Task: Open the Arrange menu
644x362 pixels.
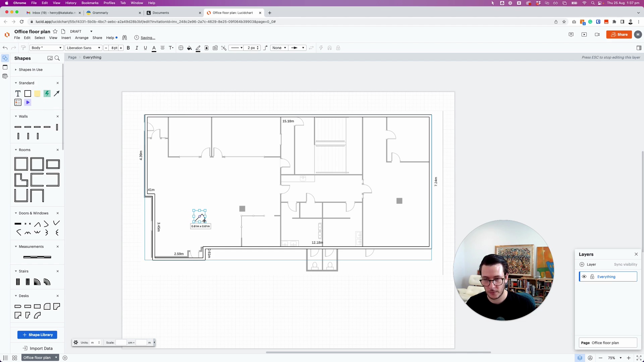Action: 82,38
